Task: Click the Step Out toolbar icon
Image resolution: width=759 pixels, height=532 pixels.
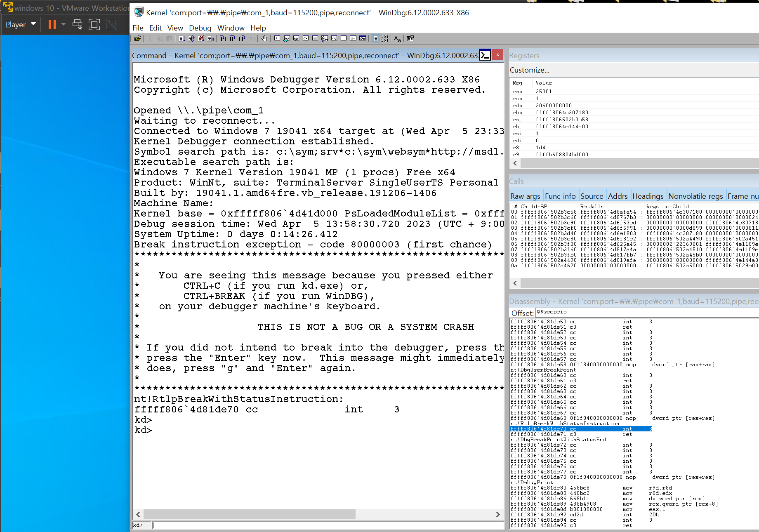Action: 242,38
